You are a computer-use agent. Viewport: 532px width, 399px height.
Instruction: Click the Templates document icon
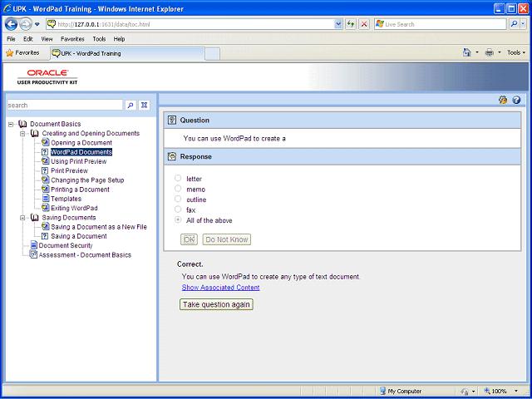[x=46, y=199]
